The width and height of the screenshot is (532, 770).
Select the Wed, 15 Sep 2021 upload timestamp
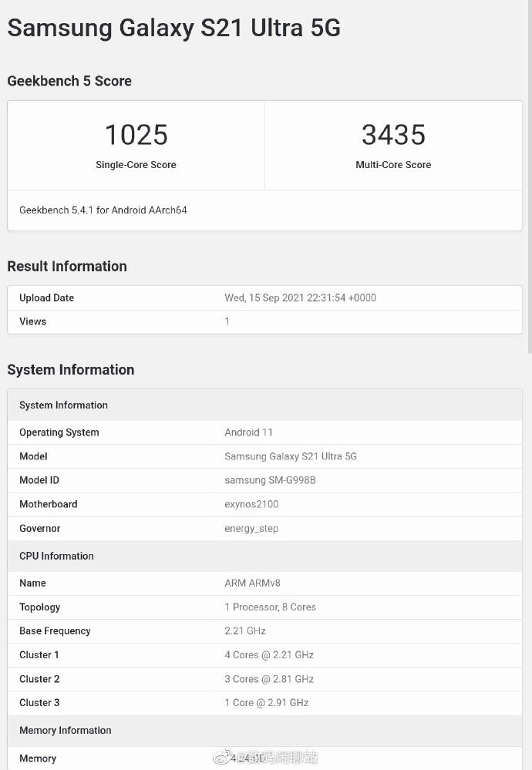[300, 298]
